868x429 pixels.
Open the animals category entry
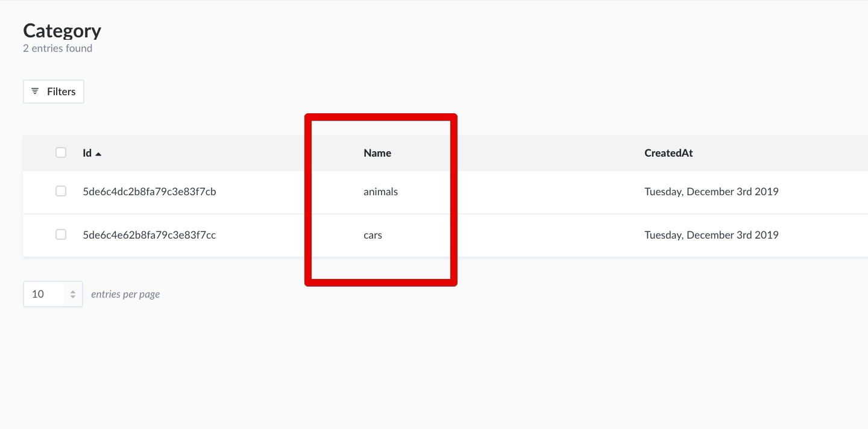(x=380, y=192)
